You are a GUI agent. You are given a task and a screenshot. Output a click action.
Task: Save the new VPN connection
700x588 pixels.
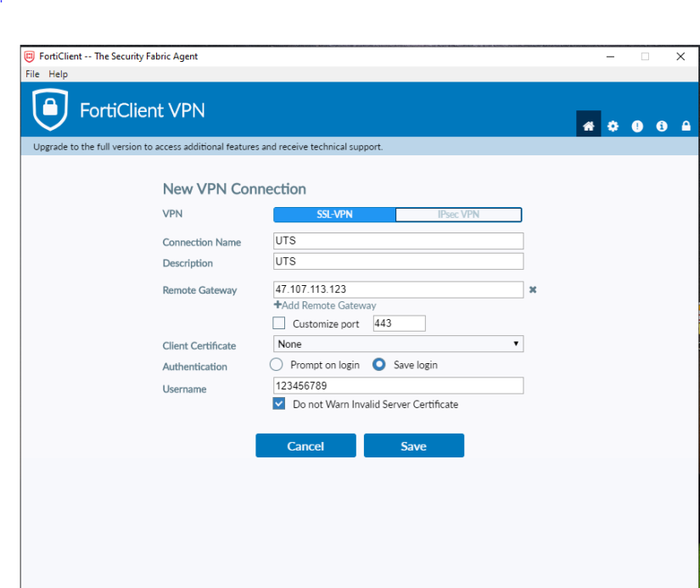(414, 445)
